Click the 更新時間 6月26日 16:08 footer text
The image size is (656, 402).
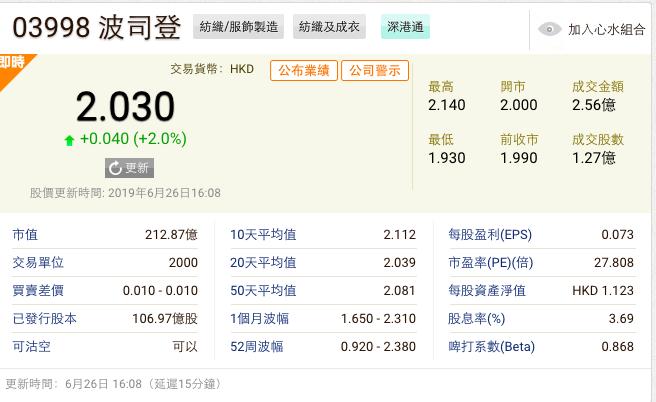114,384
